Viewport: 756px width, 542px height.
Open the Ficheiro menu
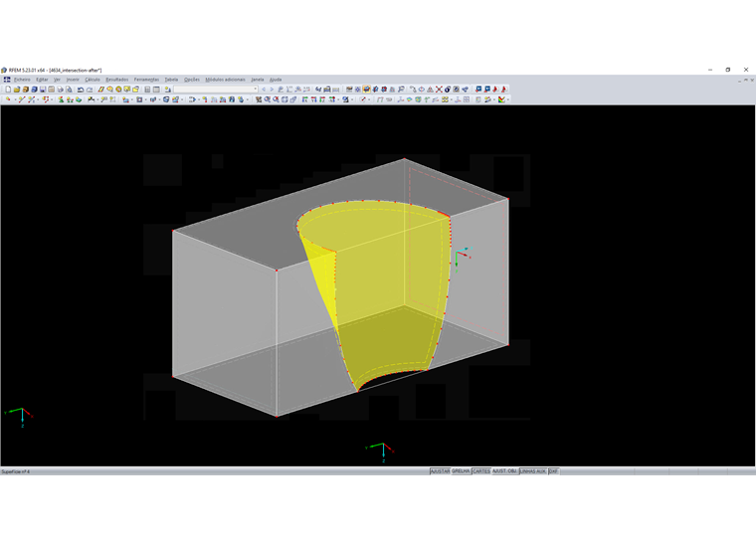22,80
